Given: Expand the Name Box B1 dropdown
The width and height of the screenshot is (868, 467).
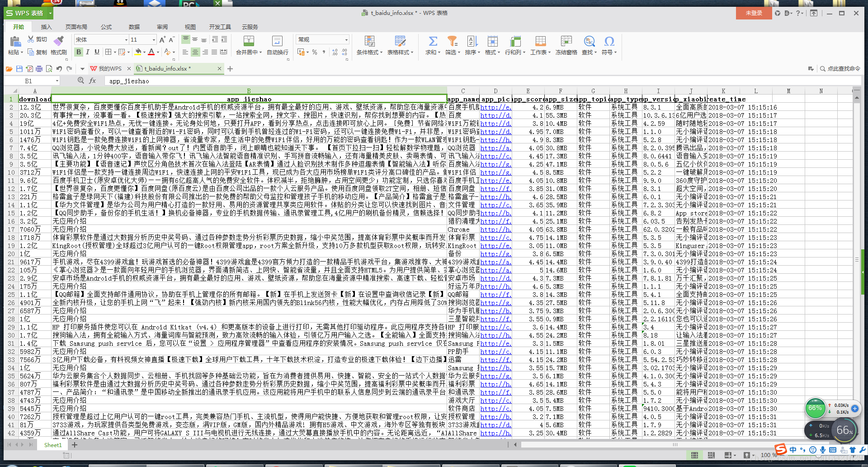Looking at the screenshot, I should pyautogui.click(x=57, y=81).
